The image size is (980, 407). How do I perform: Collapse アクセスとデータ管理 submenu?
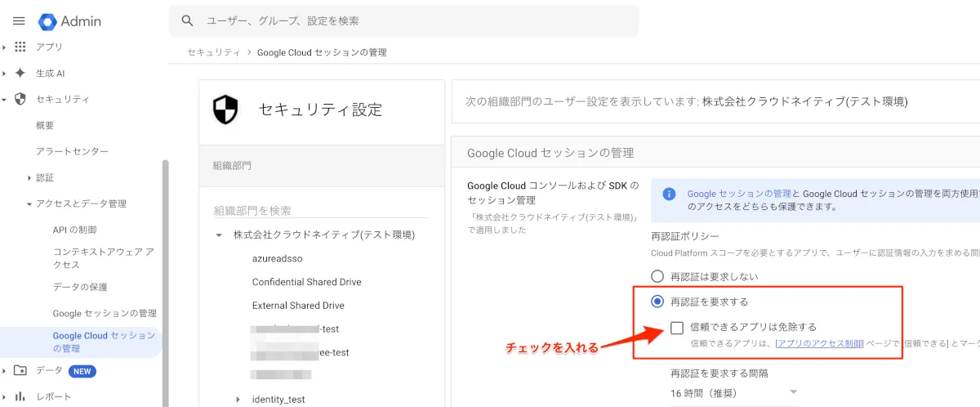(x=29, y=203)
